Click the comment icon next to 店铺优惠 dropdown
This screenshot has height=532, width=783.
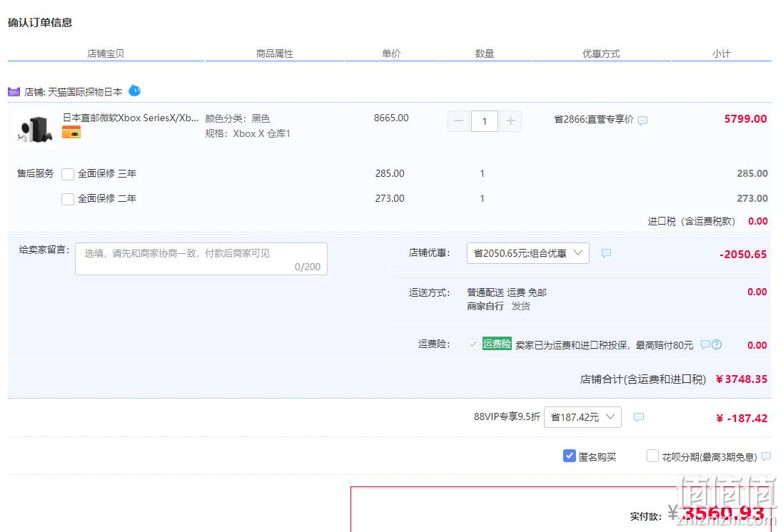[x=606, y=253]
